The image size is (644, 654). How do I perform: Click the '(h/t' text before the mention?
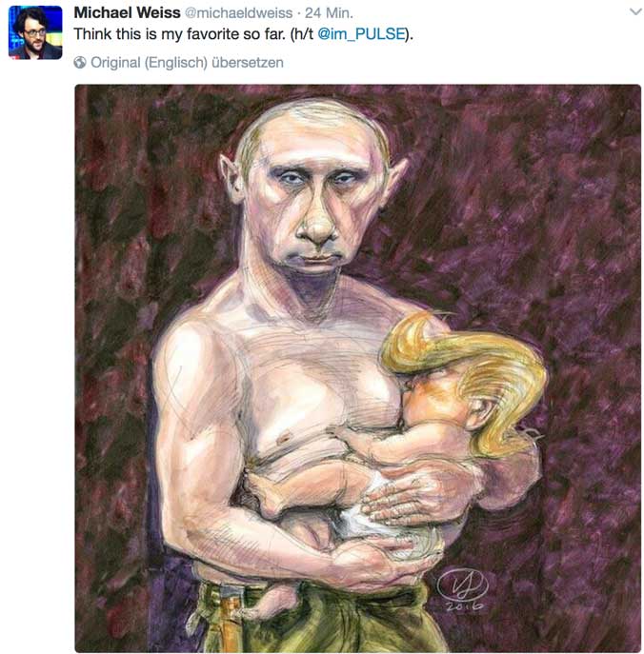301,34
